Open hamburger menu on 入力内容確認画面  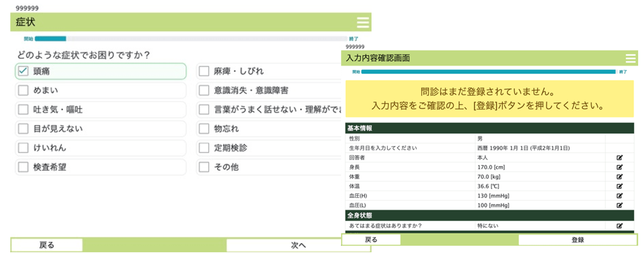(630, 58)
